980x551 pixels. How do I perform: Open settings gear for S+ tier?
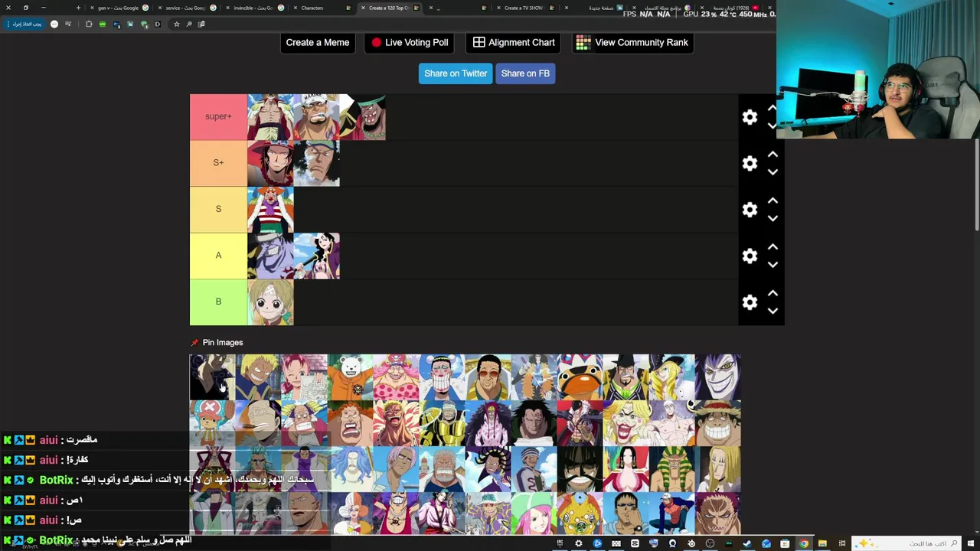point(750,163)
